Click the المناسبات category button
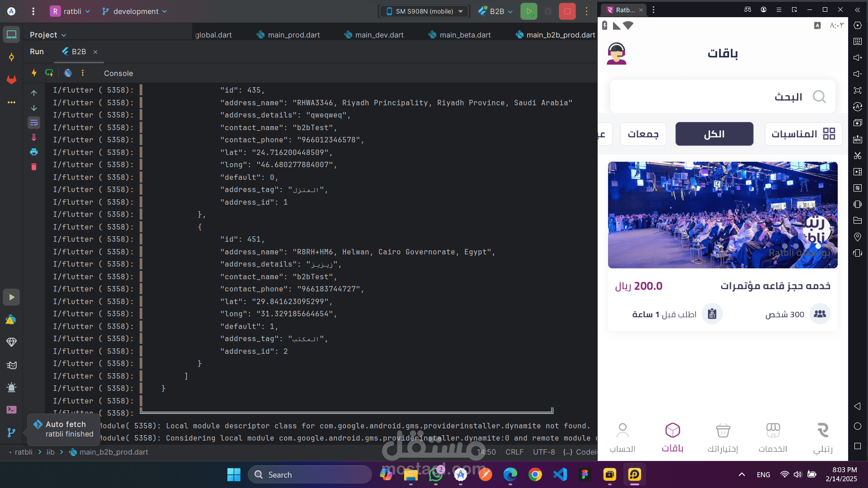868x488 pixels. click(x=803, y=134)
